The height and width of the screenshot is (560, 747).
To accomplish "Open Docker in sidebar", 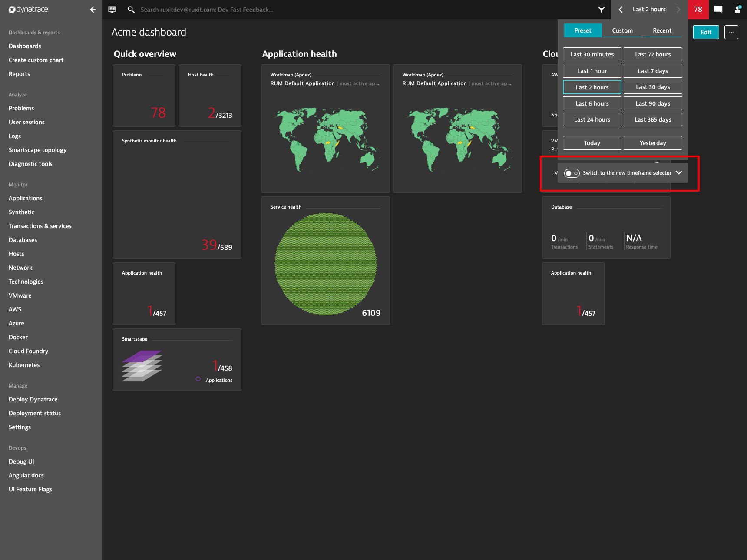I will click(x=18, y=337).
